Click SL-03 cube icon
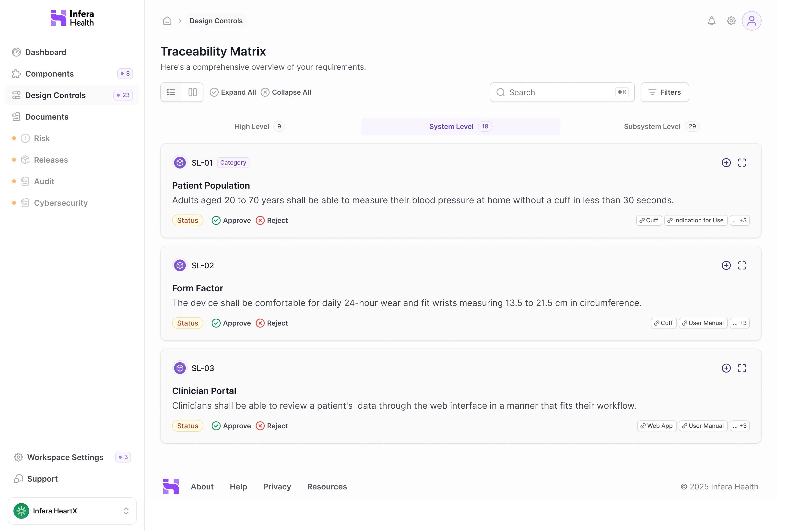812x531 pixels. [180, 368]
